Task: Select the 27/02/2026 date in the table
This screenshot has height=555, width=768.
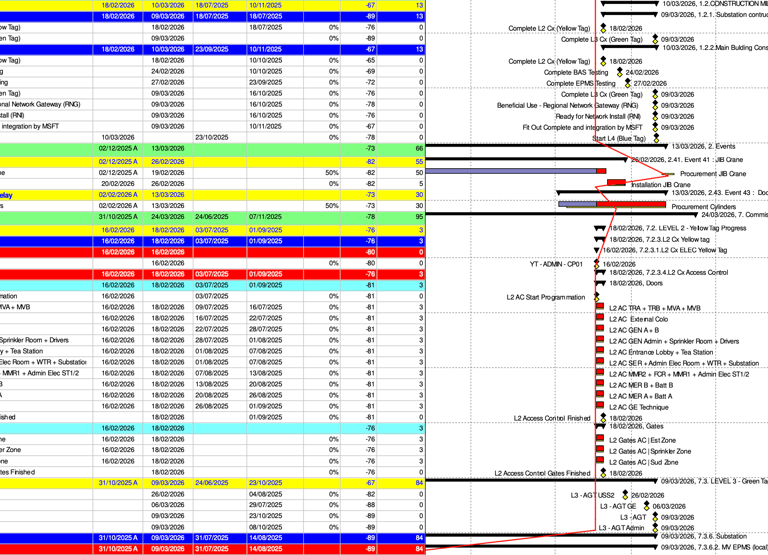Action: pyautogui.click(x=168, y=82)
